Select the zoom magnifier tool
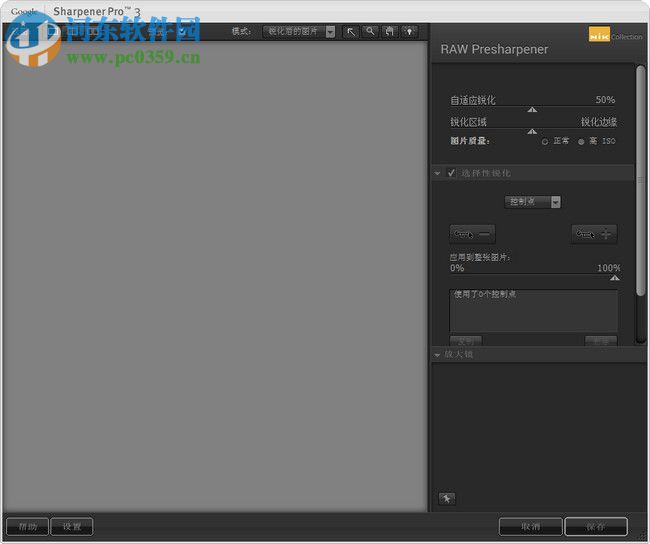Viewport: 650px width, 544px height. [370, 32]
